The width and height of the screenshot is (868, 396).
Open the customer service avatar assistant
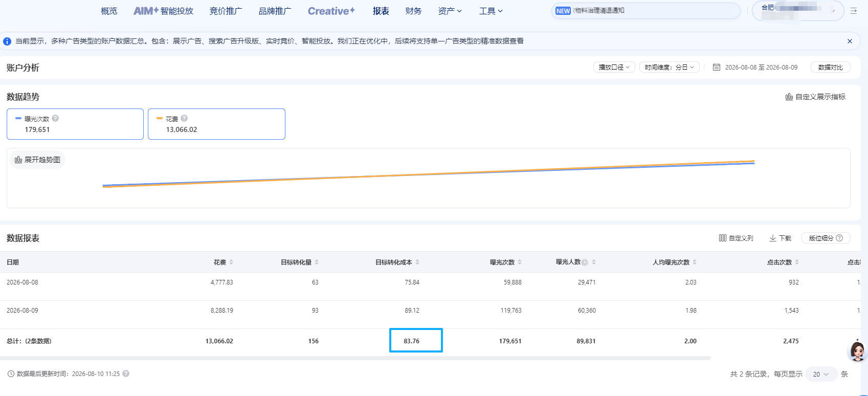pos(858,351)
